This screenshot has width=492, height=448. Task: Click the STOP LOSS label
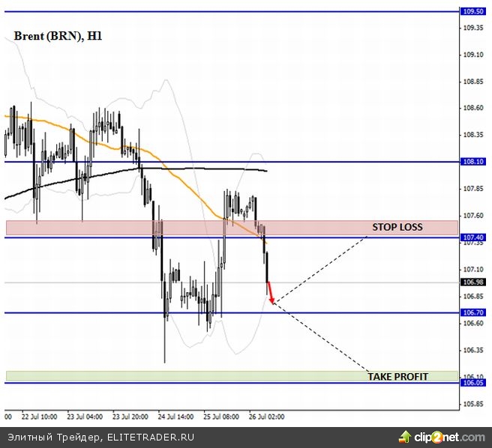tap(397, 227)
